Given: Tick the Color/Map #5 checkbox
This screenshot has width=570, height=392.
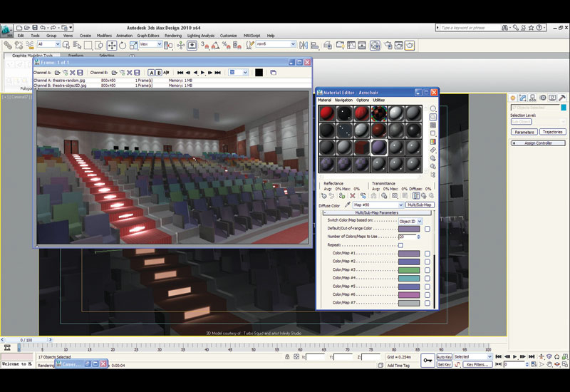Looking at the screenshot, I should point(427,287).
